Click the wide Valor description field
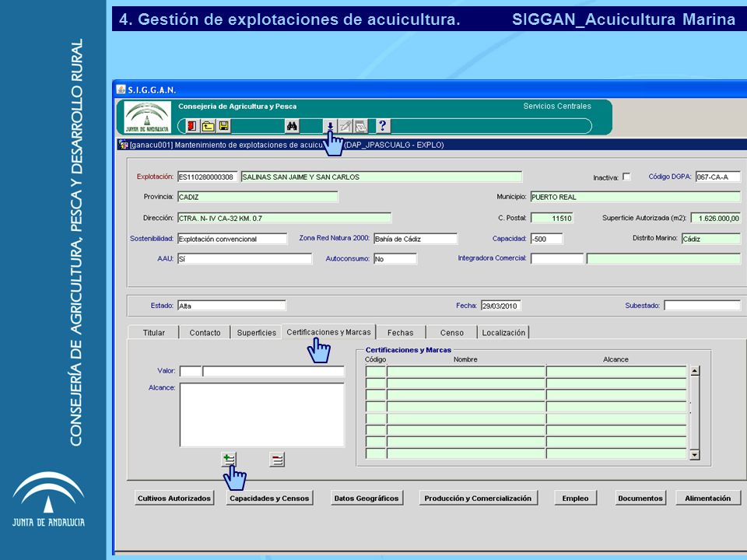The height and width of the screenshot is (560, 747). [273, 371]
